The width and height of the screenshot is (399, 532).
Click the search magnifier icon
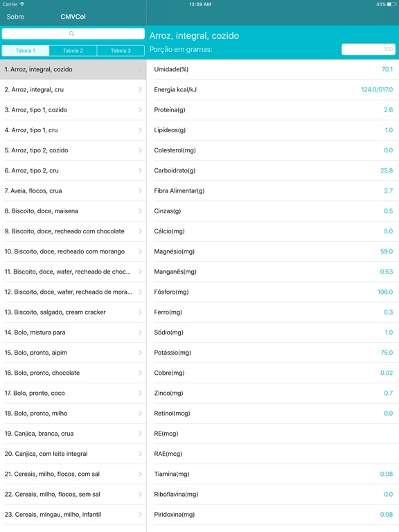71,33
